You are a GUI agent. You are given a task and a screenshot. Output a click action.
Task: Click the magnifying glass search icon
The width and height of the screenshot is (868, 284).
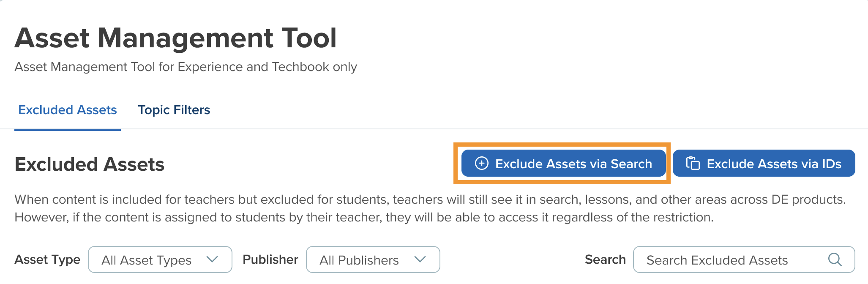835,259
